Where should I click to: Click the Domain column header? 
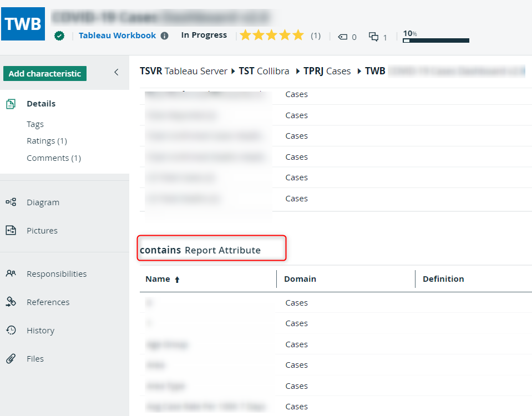point(300,279)
